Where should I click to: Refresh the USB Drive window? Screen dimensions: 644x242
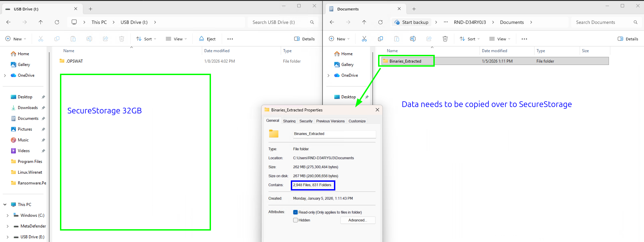coord(57,22)
